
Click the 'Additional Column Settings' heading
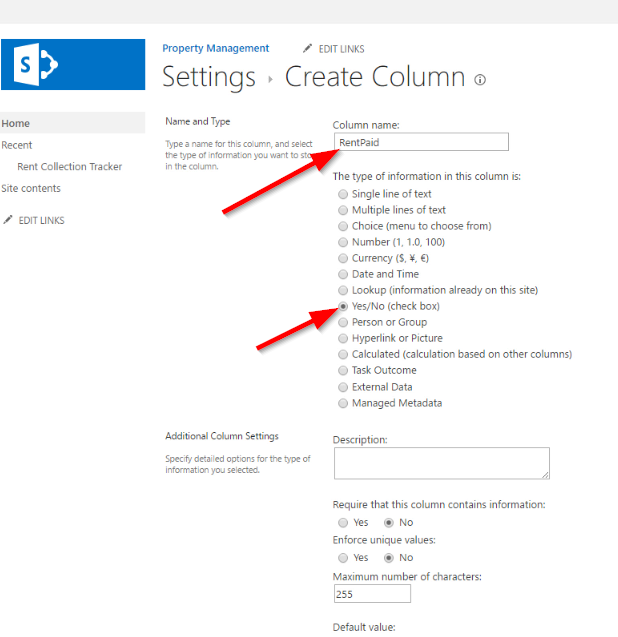point(222,436)
